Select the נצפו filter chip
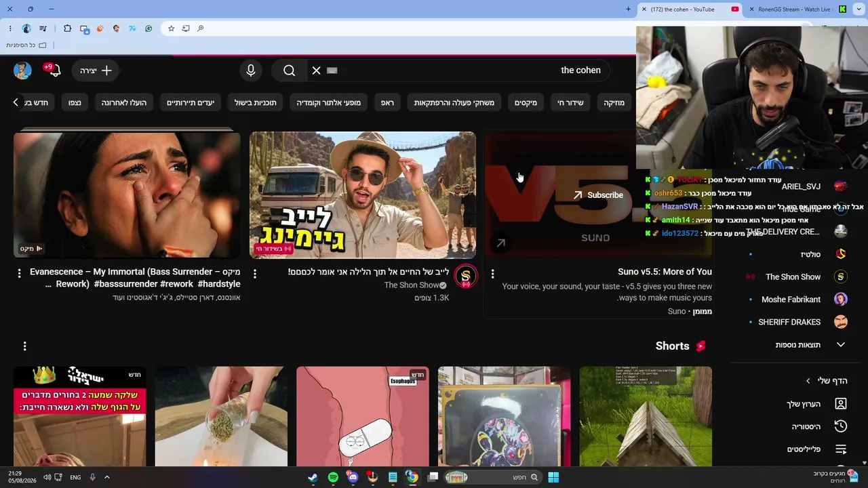 (x=75, y=103)
